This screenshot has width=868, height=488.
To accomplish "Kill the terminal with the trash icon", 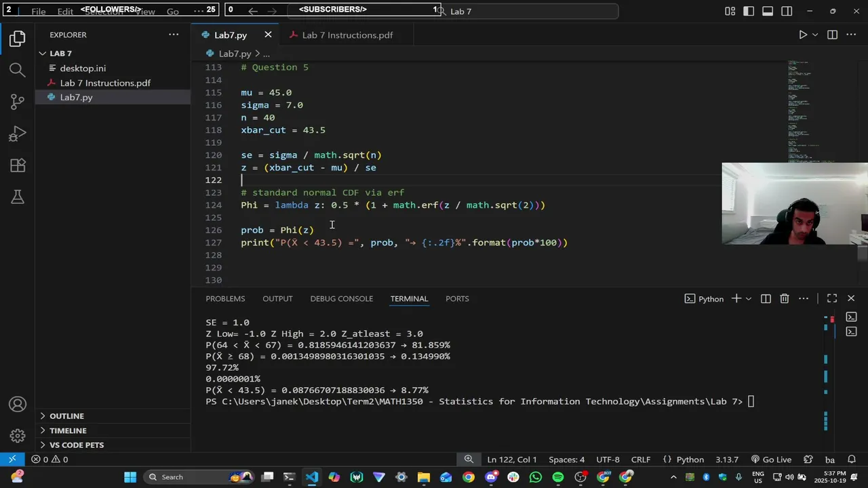I will [x=785, y=298].
